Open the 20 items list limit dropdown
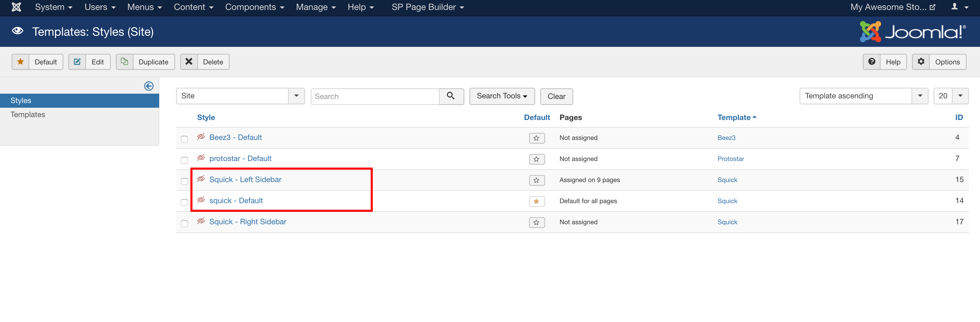This screenshot has width=980, height=322. [951, 96]
